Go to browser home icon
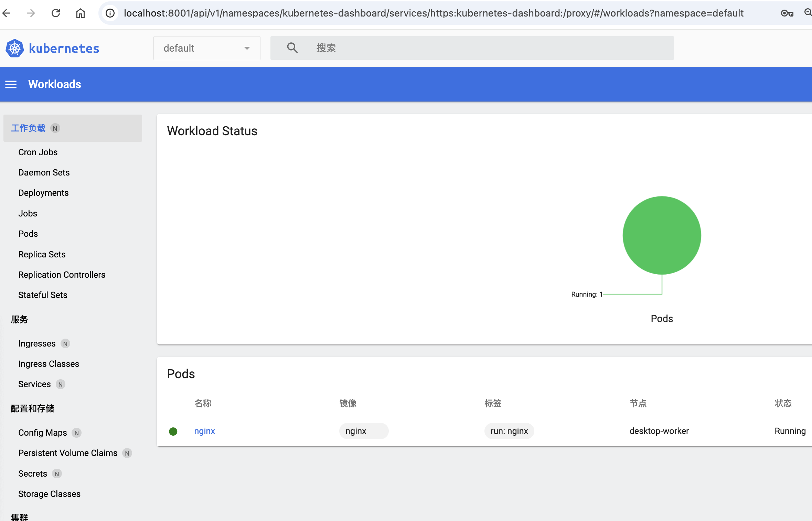The width and height of the screenshot is (812, 521). point(81,13)
